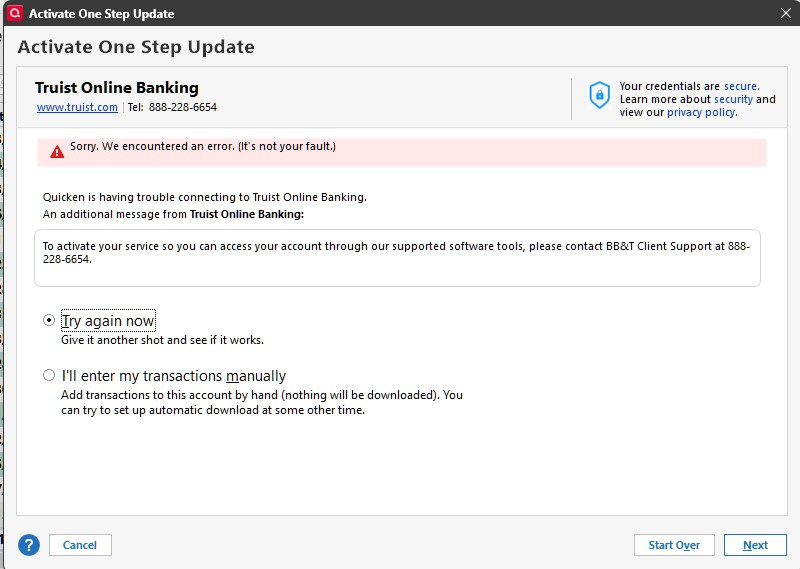Click the Quicken is having trouble connecting text
The width and height of the screenshot is (800, 569).
pyautogui.click(x=205, y=197)
